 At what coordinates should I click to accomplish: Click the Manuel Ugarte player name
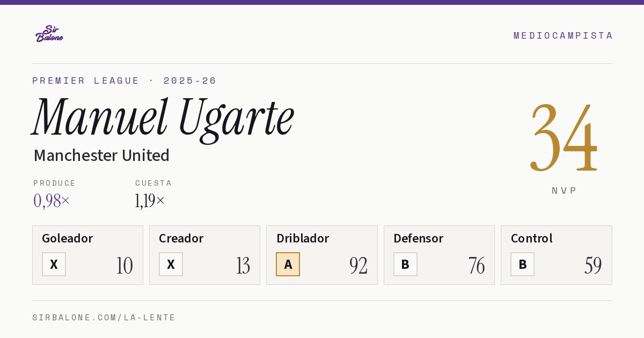tap(163, 118)
